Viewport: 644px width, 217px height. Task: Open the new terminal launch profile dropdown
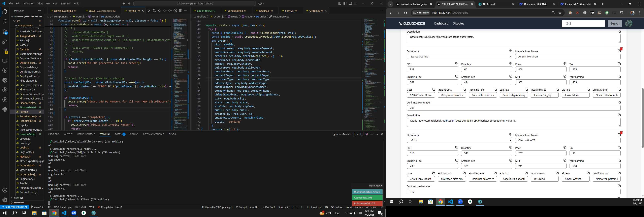(357, 134)
